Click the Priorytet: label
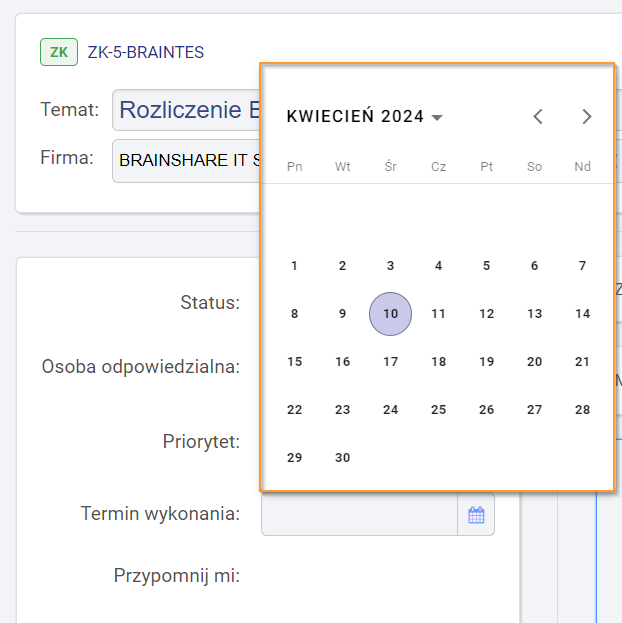622x623 pixels. click(201, 442)
